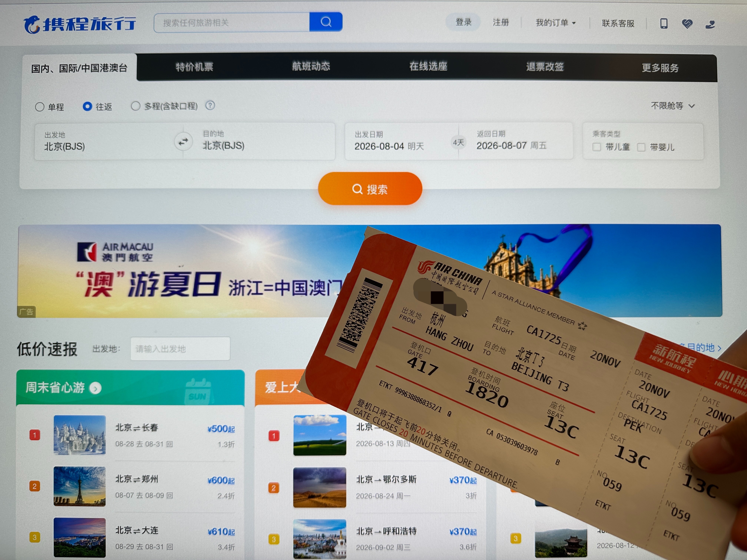747x560 pixels.
Task: Open the 北京⇌大连 night view thumbnail
Action: point(80,537)
